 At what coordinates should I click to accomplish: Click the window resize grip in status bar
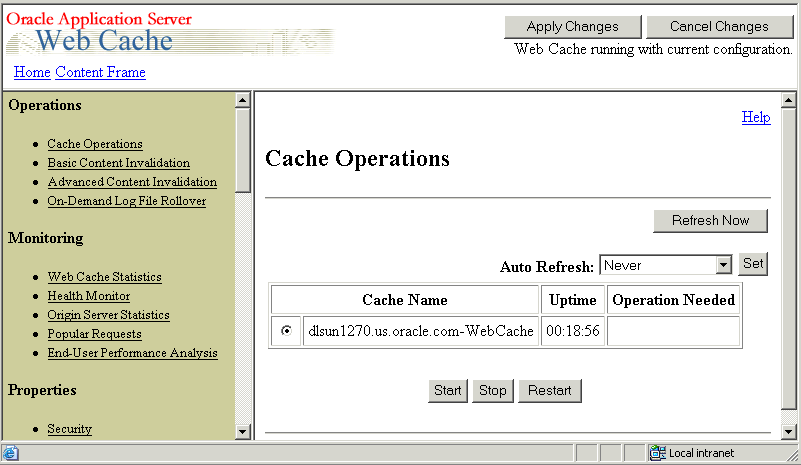point(793,454)
